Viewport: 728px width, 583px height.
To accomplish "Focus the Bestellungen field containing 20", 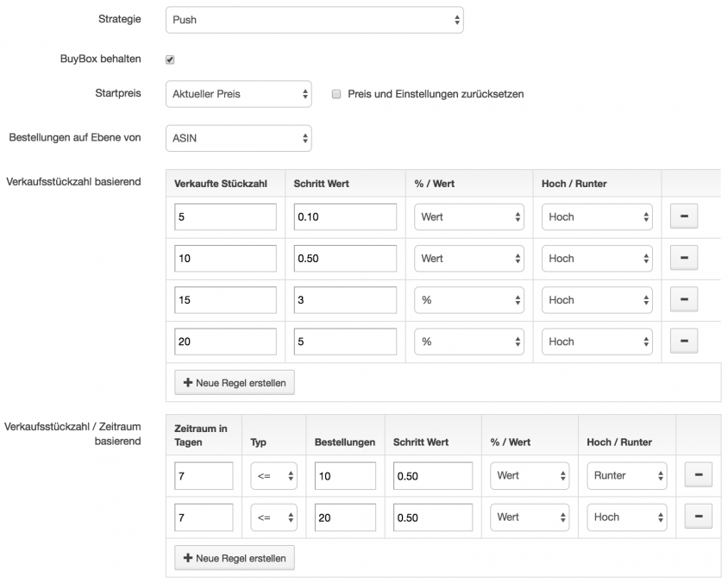I will tap(345, 517).
